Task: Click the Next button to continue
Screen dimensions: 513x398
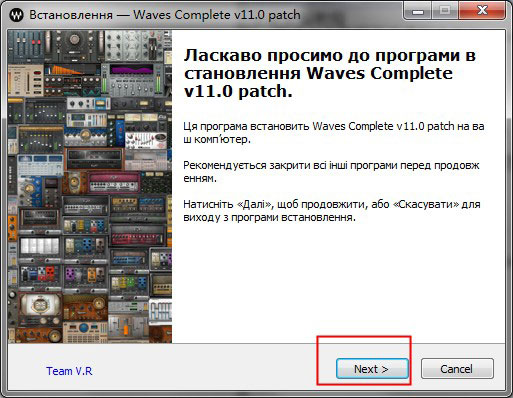Action: tap(372, 369)
